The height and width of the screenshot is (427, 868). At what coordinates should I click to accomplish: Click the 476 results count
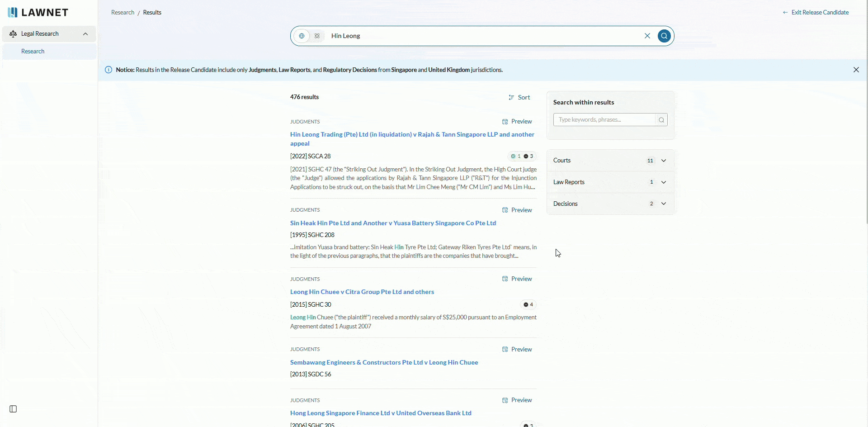pos(304,97)
